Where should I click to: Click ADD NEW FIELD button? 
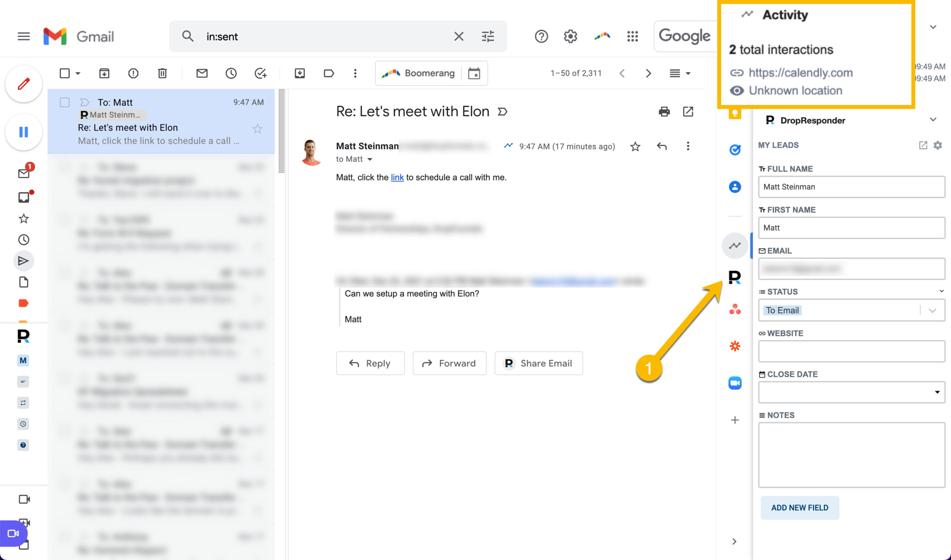(x=800, y=508)
